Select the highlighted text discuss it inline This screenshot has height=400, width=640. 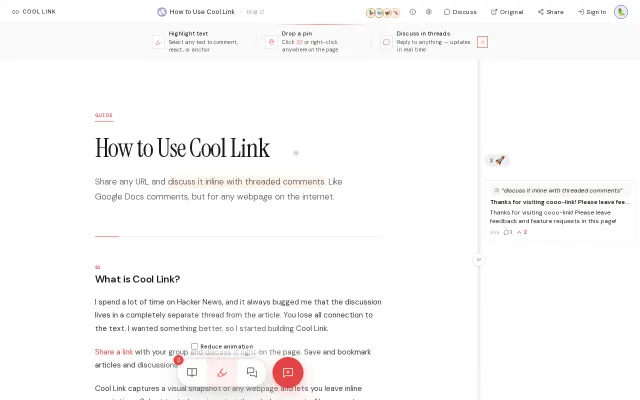click(246, 181)
